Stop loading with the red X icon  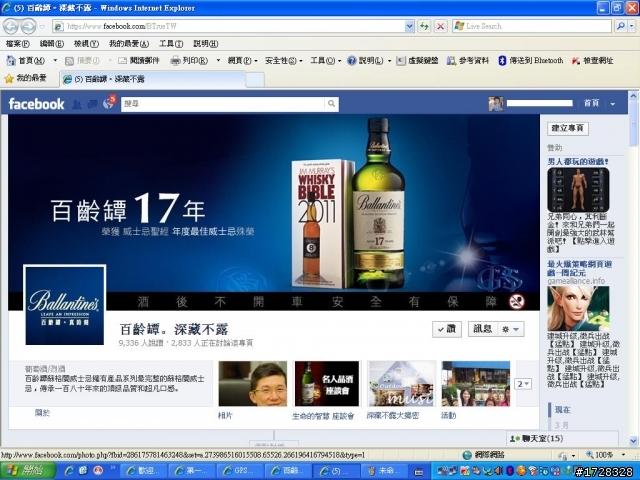[440, 27]
